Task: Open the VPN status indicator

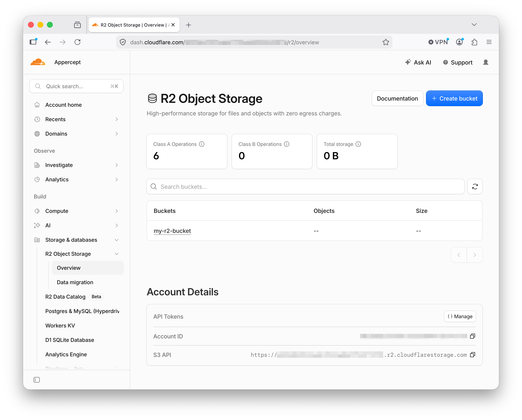Action: 439,42
